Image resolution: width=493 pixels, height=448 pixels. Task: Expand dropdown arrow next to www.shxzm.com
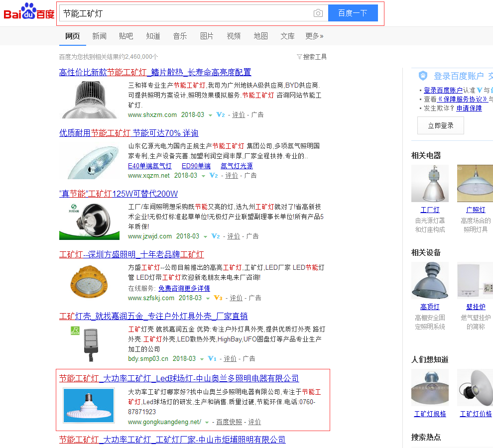(210, 115)
